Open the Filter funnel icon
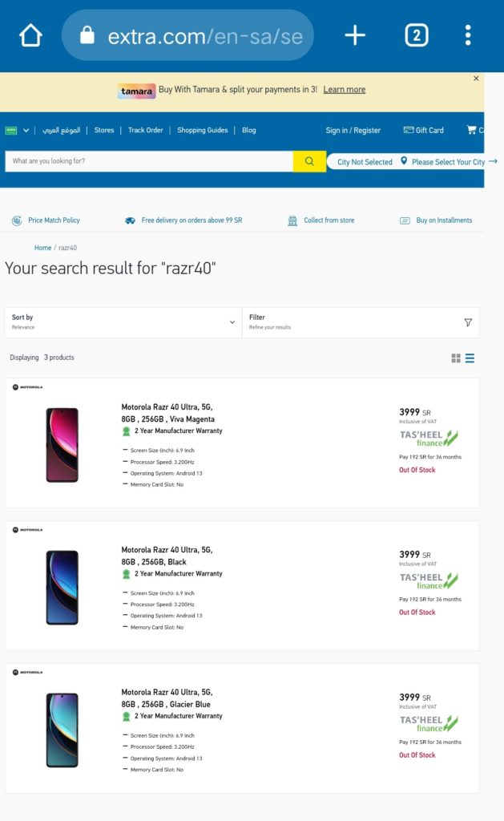The height and width of the screenshot is (821, 504). coord(468,322)
